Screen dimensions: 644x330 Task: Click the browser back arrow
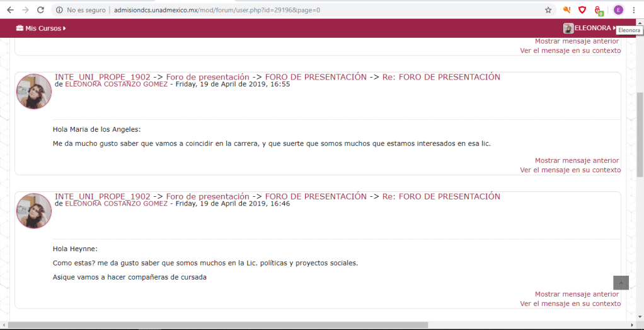coord(10,10)
